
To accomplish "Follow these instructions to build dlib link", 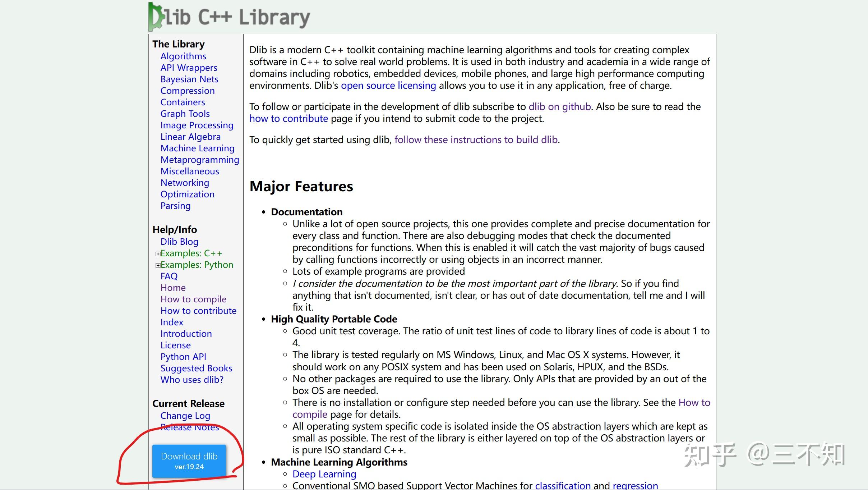I will 476,139.
